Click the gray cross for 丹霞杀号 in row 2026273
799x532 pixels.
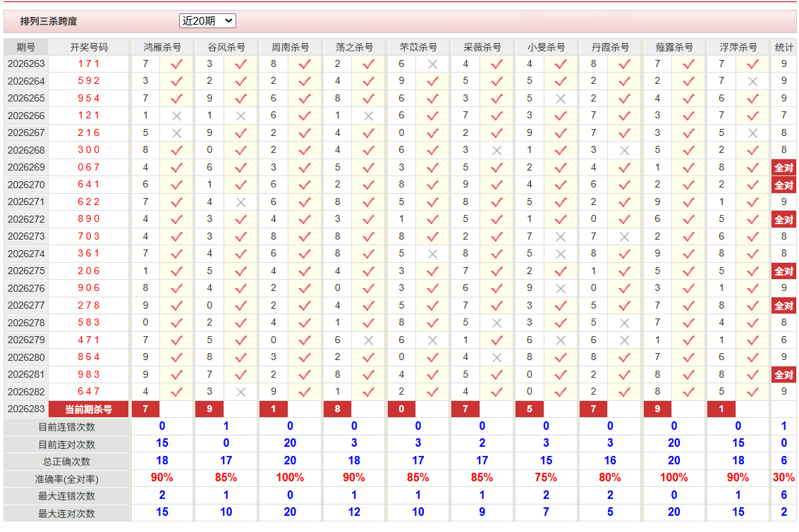pos(624,237)
